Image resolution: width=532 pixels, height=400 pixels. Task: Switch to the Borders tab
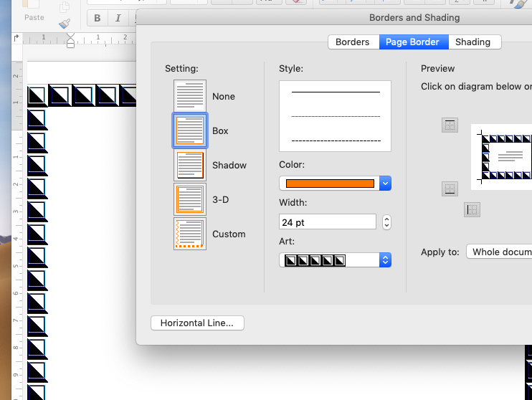point(353,42)
